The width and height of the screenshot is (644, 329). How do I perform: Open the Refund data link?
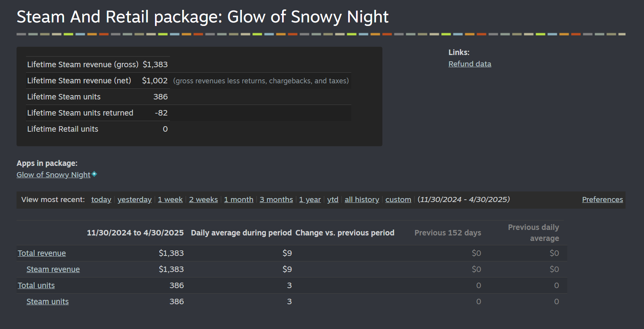coord(470,64)
